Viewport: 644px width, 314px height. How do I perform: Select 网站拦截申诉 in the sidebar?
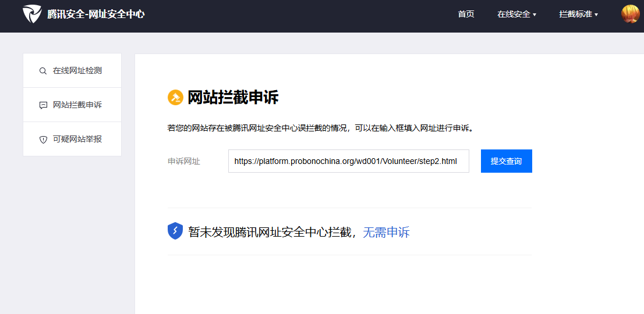pos(72,105)
